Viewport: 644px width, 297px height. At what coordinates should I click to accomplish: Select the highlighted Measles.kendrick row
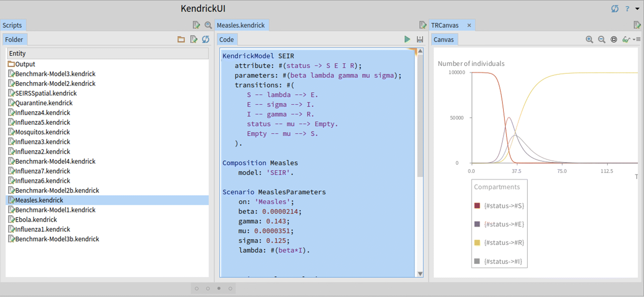pyautogui.click(x=107, y=200)
